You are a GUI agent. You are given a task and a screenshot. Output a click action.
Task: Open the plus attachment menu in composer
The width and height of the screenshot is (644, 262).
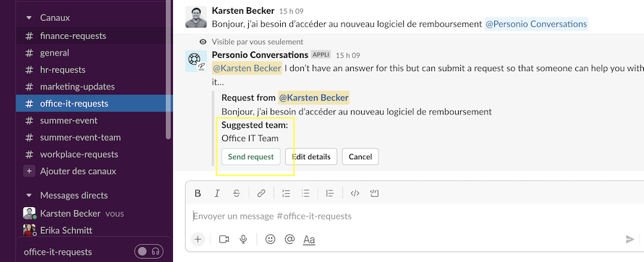[198, 239]
